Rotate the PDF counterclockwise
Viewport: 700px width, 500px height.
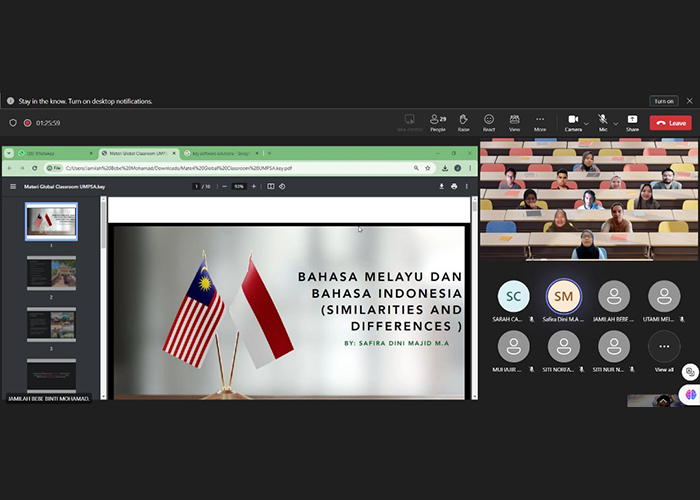tap(282, 186)
